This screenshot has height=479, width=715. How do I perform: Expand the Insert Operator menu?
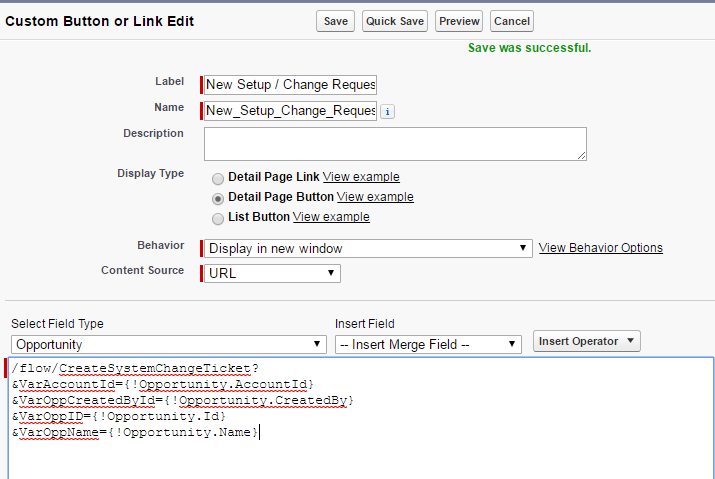(x=586, y=341)
